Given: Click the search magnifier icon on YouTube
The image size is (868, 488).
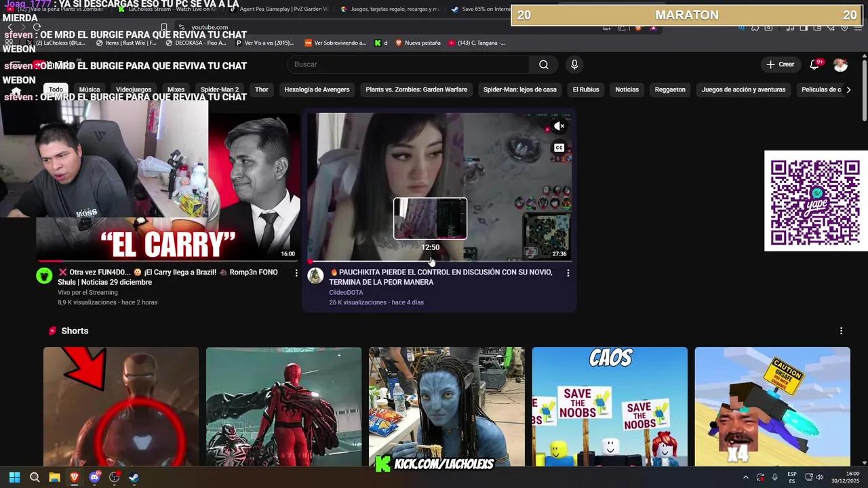Looking at the screenshot, I should pyautogui.click(x=542, y=64).
